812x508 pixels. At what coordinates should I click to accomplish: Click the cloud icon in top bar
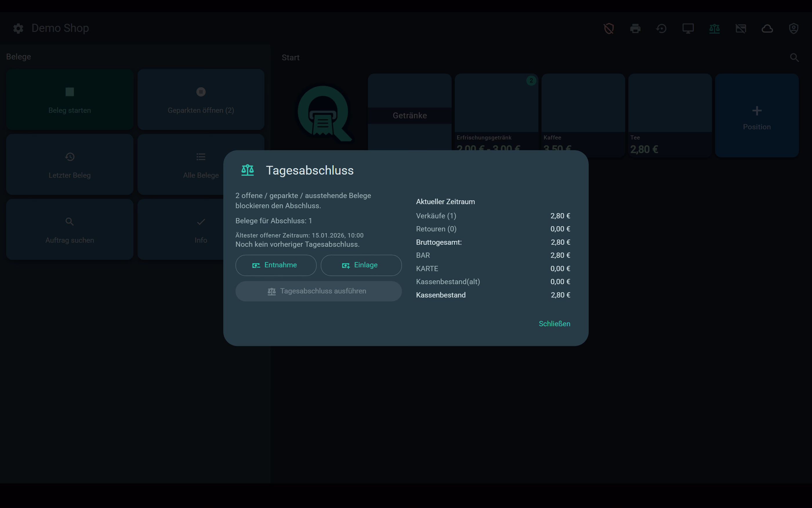point(767,28)
